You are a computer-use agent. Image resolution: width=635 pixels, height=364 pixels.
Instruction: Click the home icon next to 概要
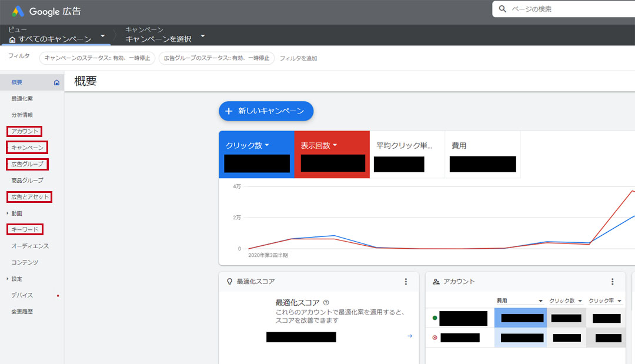(57, 82)
